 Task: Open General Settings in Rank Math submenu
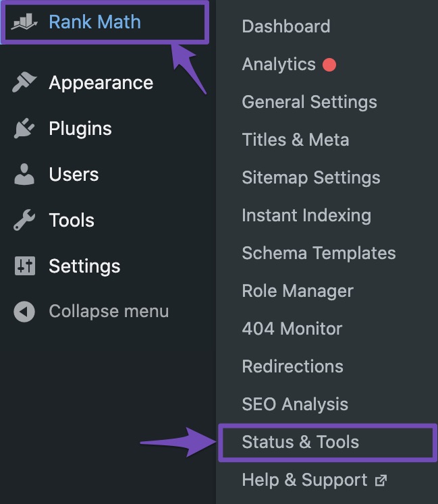pyautogui.click(x=309, y=102)
